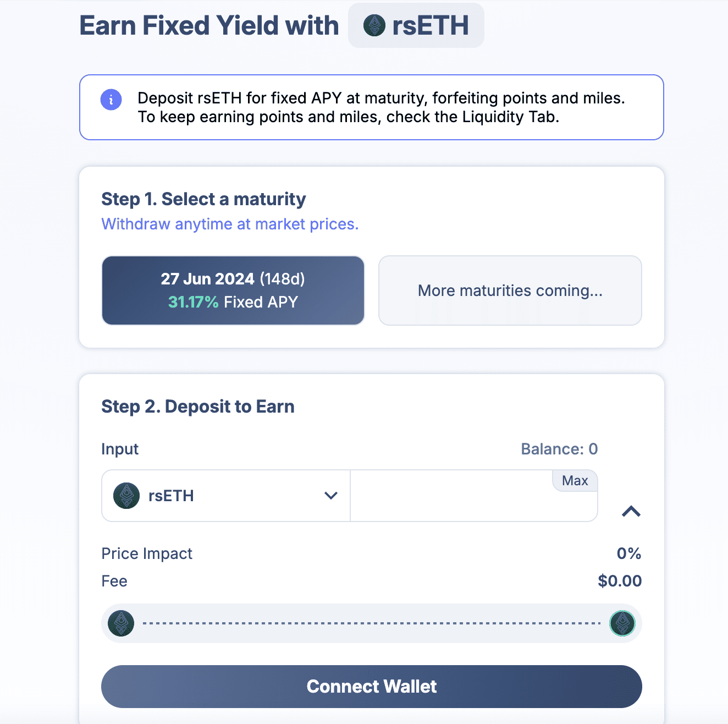Click the green-ringed destination token icon
This screenshot has width=728, height=724.
pos(622,623)
